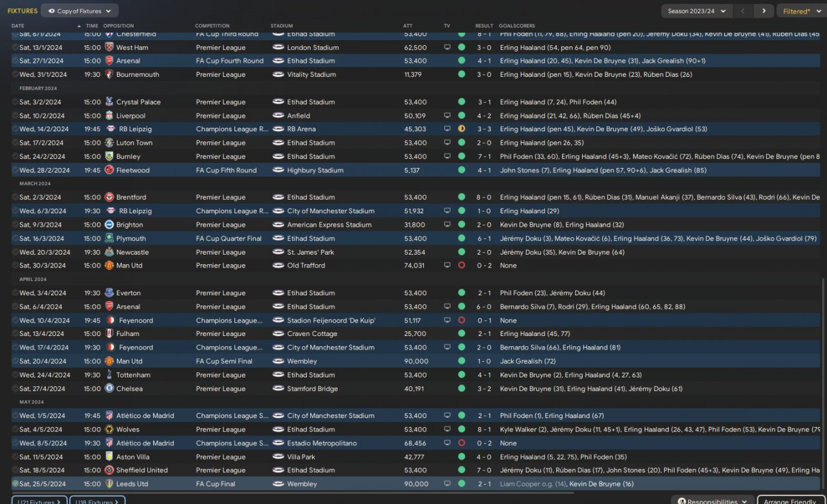Click the Craven Cottage stadium name
827x504 pixels.
tap(312, 334)
